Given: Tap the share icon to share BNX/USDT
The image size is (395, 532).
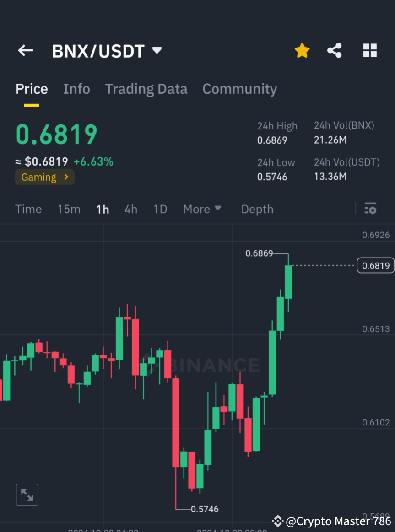Looking at the screenshot, I should click(x=335, y=50).
